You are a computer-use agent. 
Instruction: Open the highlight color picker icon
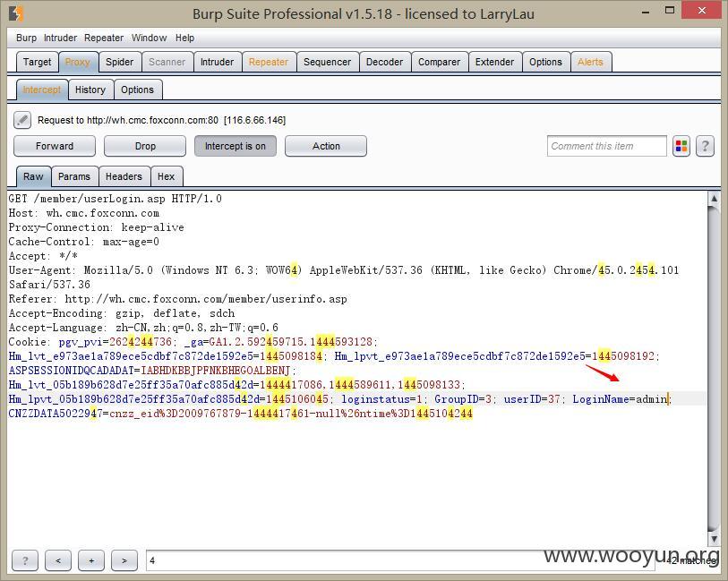tap(681, 146)
